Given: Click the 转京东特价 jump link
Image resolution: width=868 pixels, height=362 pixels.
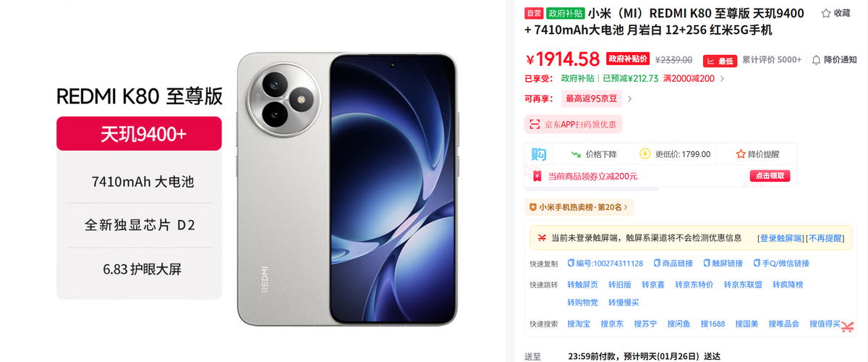Looking at the screenshot, I should tap(694, 285).
